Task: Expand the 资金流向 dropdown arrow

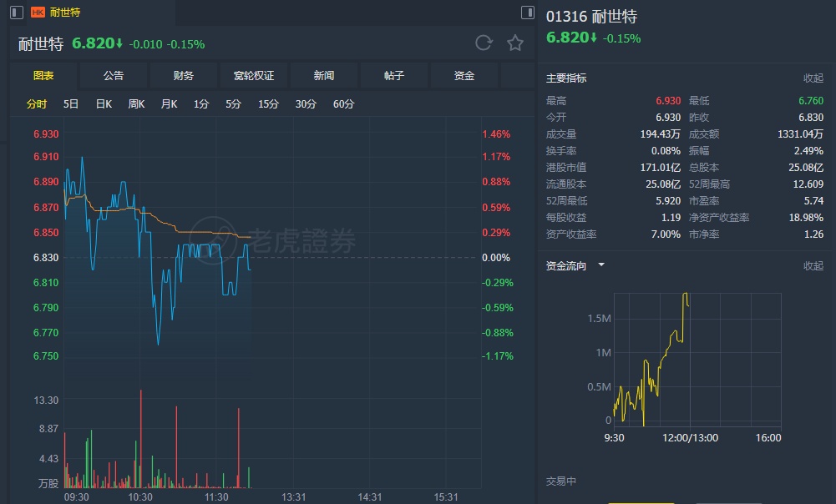Action: 601,265
